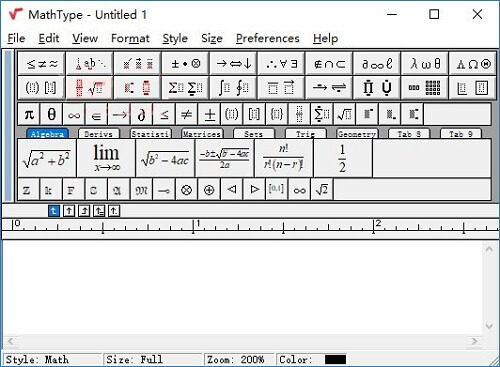Open the underbar and overbar templates palette
The height and width of the screenshot is (367, 500).
pyautogui.click(x=281, y=88)
